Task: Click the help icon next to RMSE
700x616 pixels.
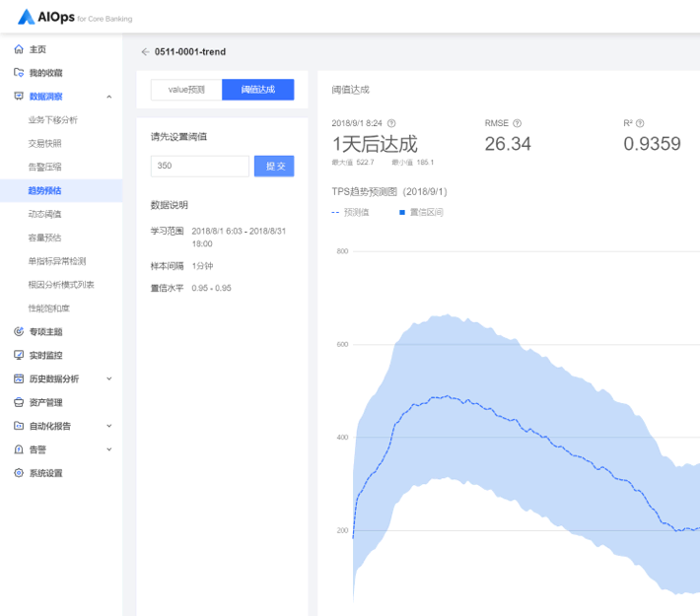Action: tap(517, 123)
